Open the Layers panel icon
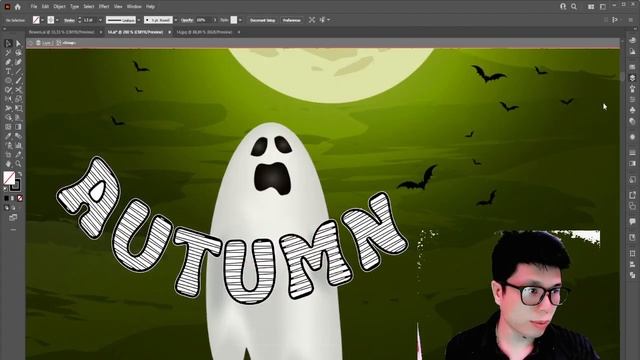640x360 pixels. pyautogui.click(x=632, y=78)
